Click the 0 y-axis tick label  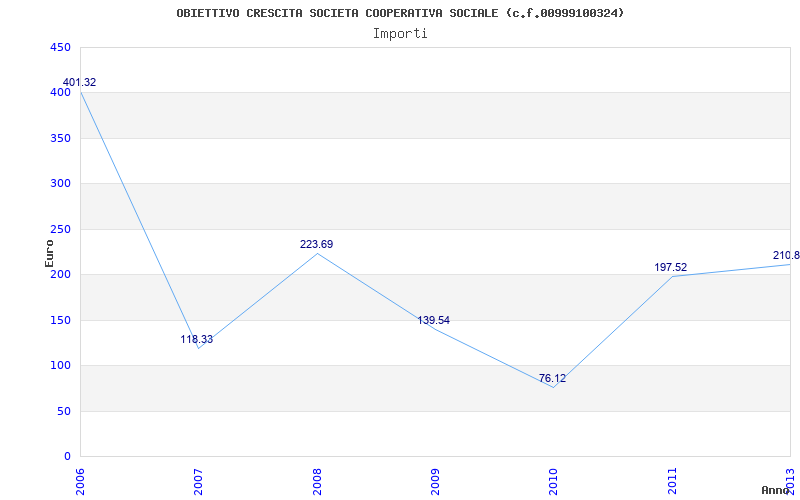pos(67,456)
